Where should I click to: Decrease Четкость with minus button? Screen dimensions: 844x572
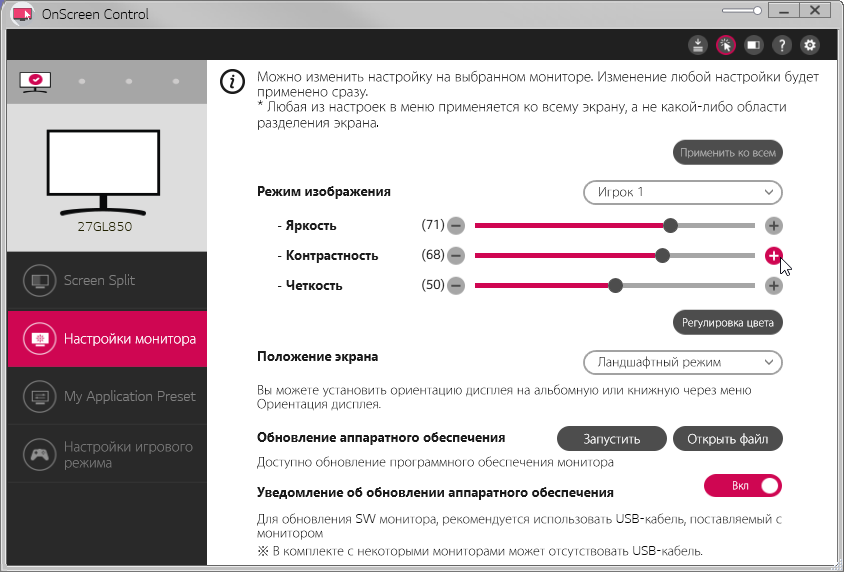456,286
